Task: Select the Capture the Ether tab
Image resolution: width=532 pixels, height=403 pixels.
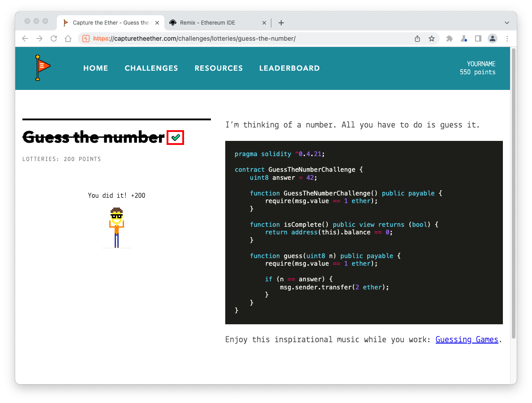Action: point(111,23)
